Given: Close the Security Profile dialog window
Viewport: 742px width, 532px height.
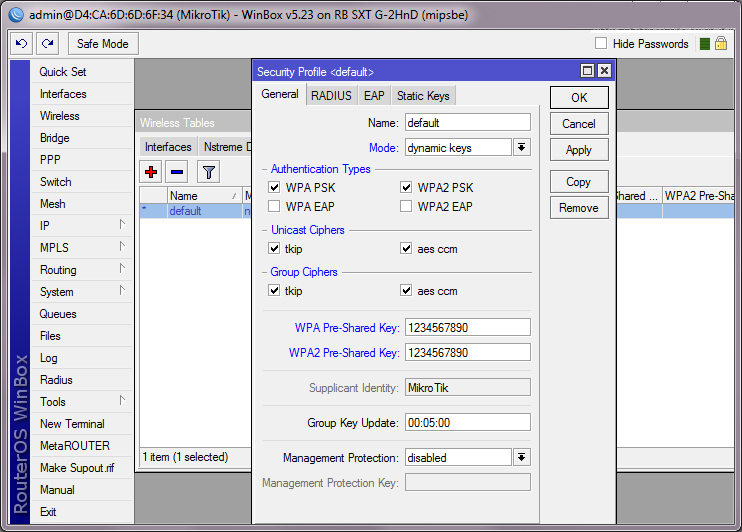Looking at the screenshot, I should [x=604, y=71].
